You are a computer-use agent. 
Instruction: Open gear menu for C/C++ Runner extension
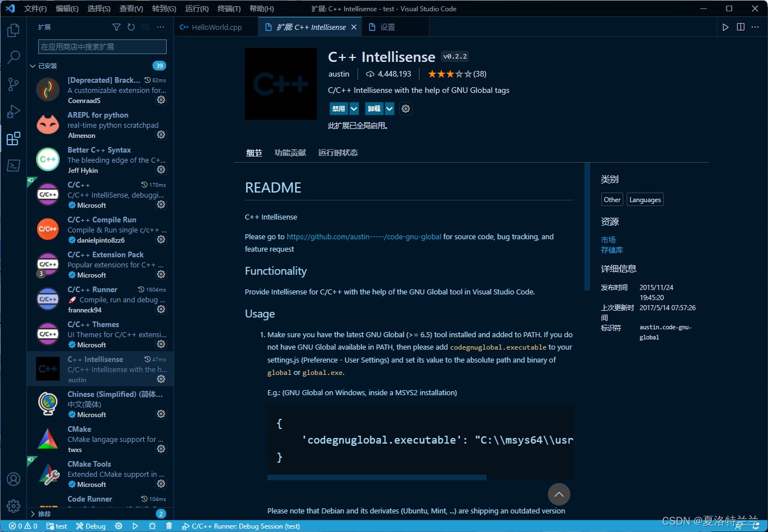click(161, 309)
